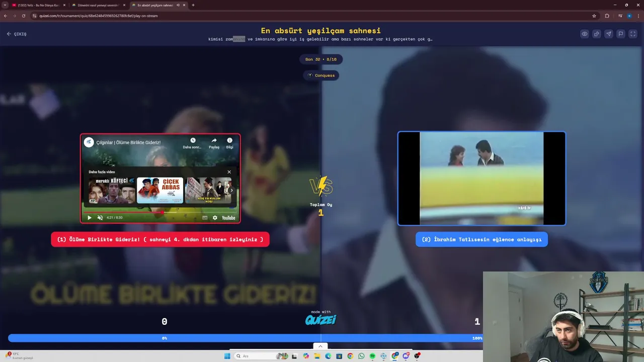
Task: Open Microsoft Store from taskbar
Action: [339, 356]
